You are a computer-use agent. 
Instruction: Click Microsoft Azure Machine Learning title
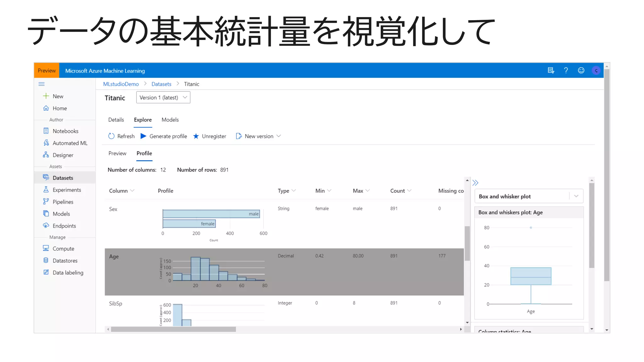(105, 71)
